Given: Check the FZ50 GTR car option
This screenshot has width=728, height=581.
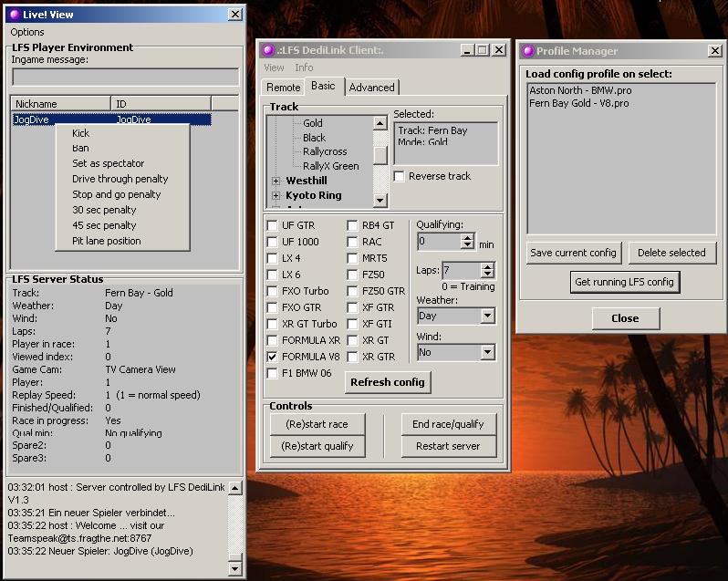Looking at the screenshot, I should (352, 292).
